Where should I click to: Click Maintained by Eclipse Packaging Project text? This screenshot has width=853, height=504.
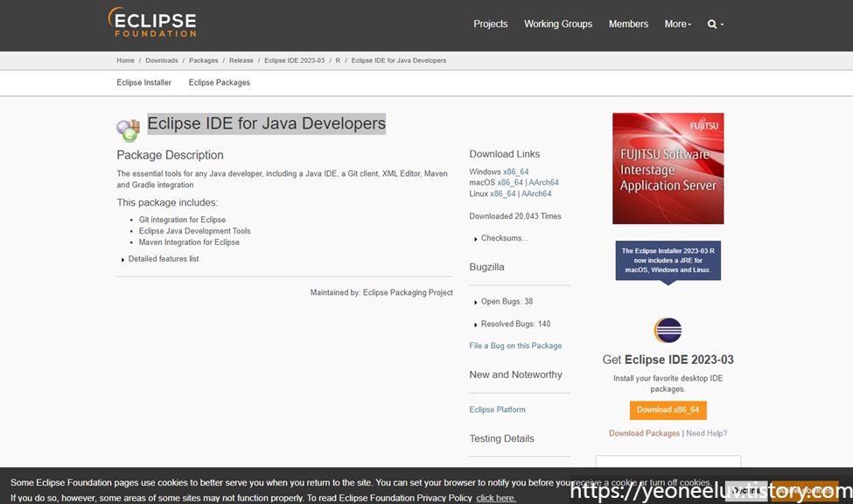pos(381,292)
